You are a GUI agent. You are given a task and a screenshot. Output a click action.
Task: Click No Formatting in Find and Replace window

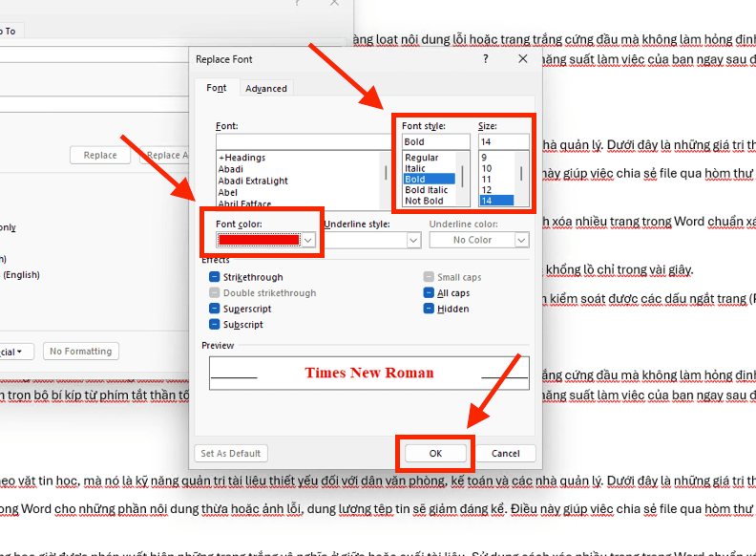pos(81,351)
